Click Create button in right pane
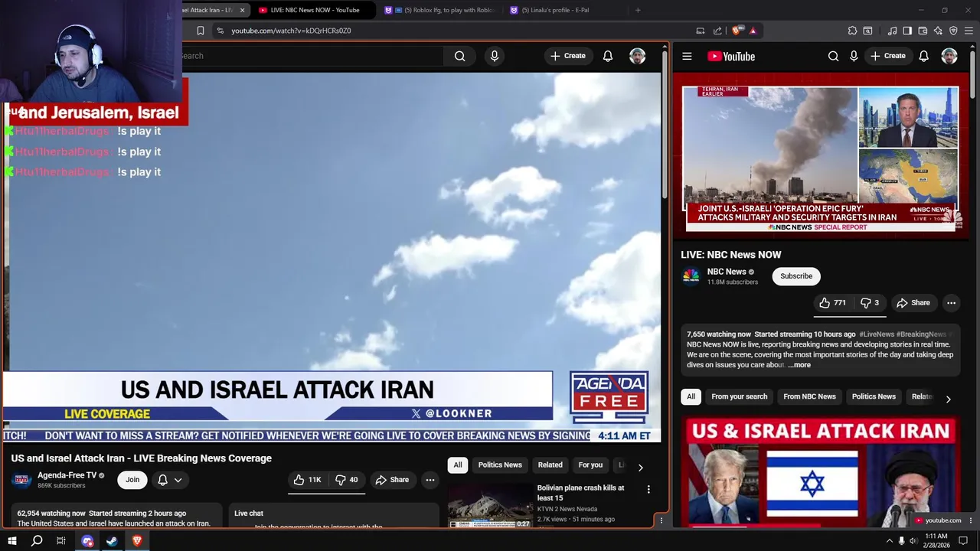 point(888,56)
